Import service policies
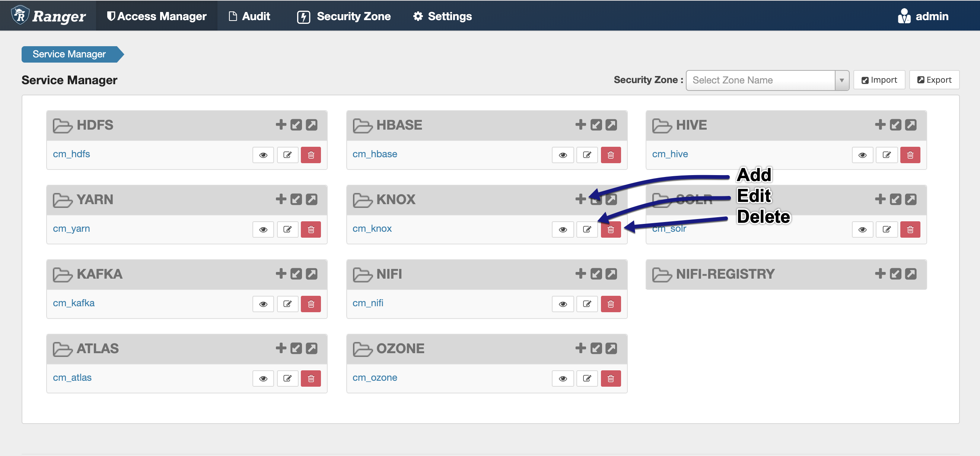Viewport: 980px width, 456px height. [879, 80]
